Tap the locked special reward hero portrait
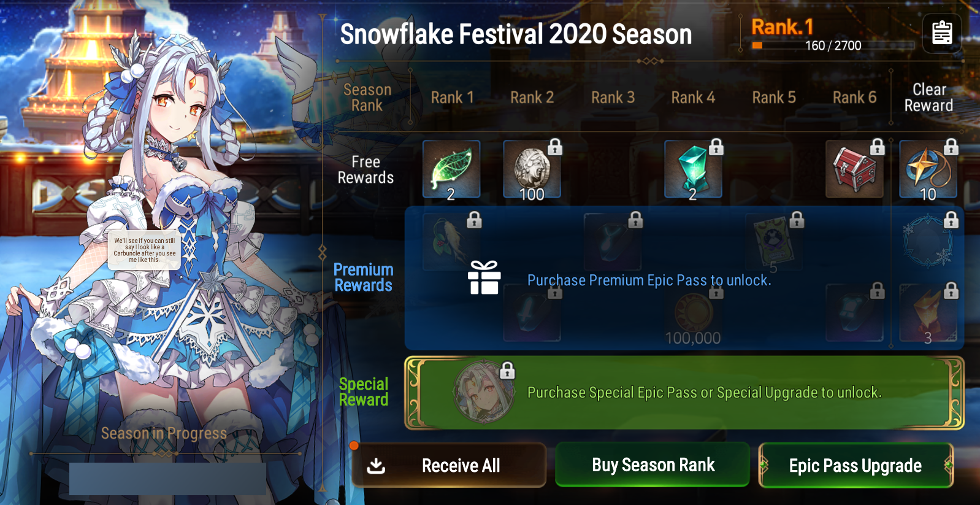The image size is (980, 505). pos(484,392)
